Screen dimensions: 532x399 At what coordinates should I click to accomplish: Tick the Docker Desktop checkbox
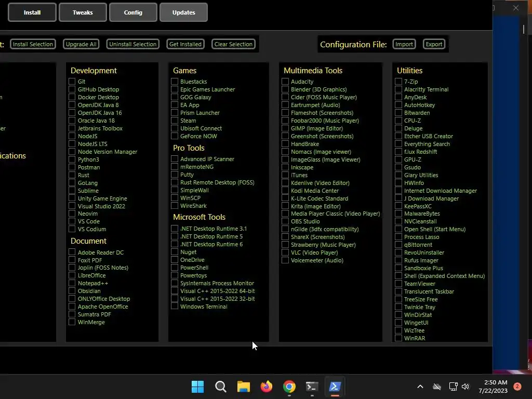coord(72,97)
